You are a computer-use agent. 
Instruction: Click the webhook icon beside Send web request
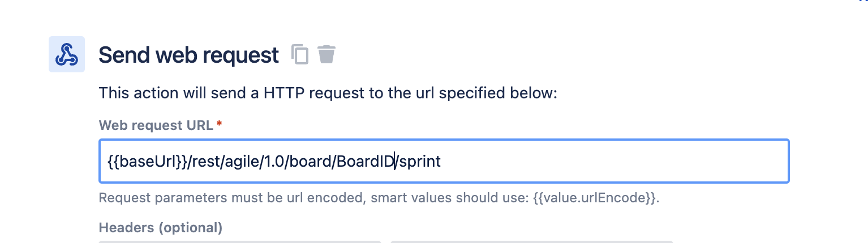[67, 54]
